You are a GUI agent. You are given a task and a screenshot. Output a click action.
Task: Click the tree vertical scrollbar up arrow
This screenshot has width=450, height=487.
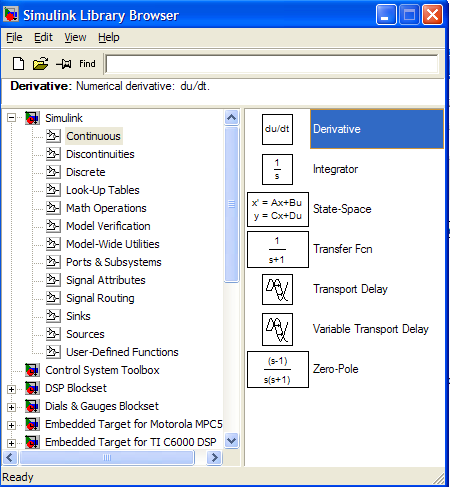click(232, 118)
